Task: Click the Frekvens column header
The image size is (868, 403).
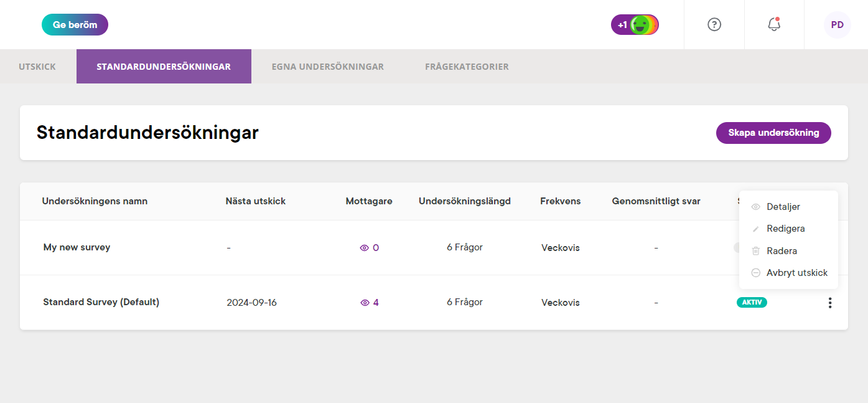Action: coord(561,201)
